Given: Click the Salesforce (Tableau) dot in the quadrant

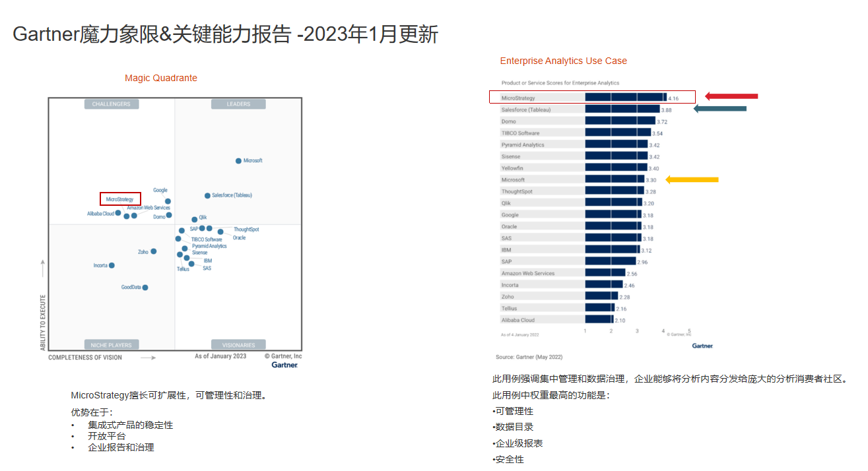Looking at the screenshot, I should 207,195.
